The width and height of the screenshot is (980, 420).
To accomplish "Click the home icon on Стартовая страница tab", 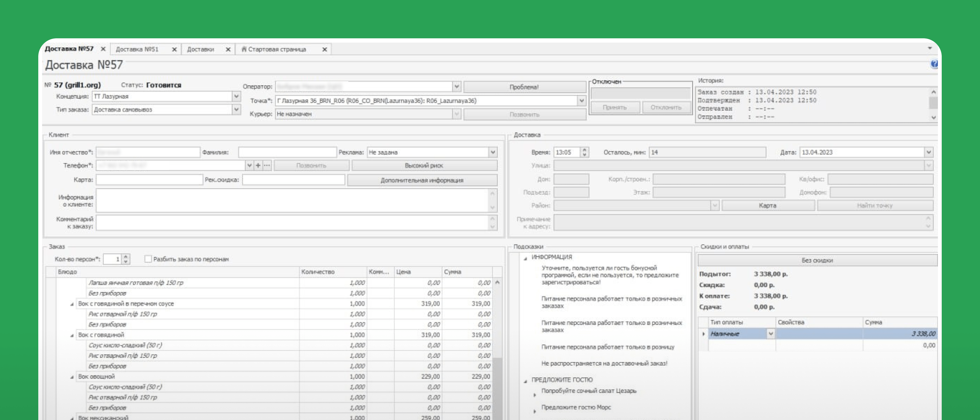I will 244,49.
